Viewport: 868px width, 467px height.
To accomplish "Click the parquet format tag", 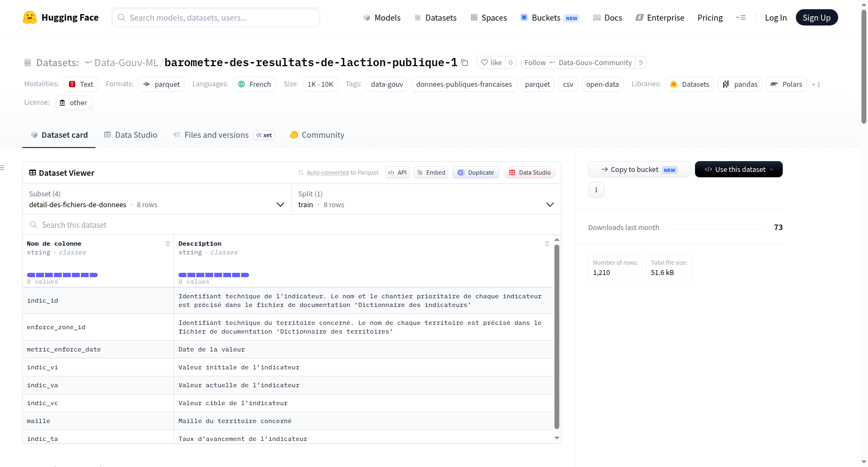I will click(162, 84).
